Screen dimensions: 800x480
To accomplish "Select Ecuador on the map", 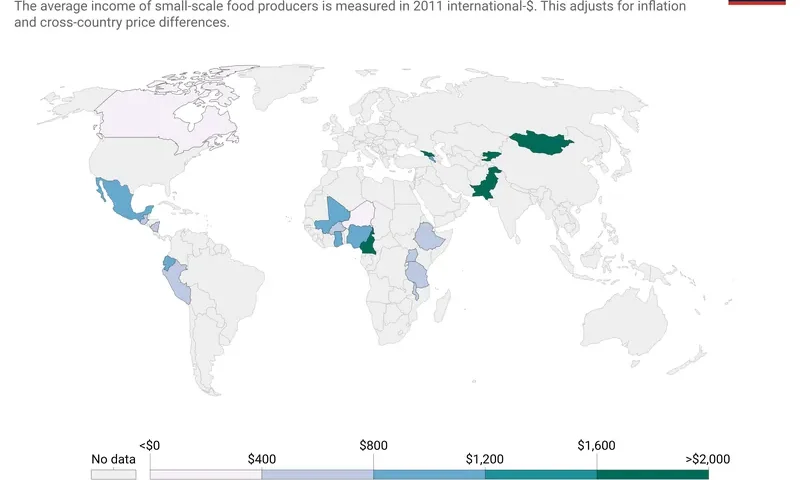I will [x=168, y=263].
